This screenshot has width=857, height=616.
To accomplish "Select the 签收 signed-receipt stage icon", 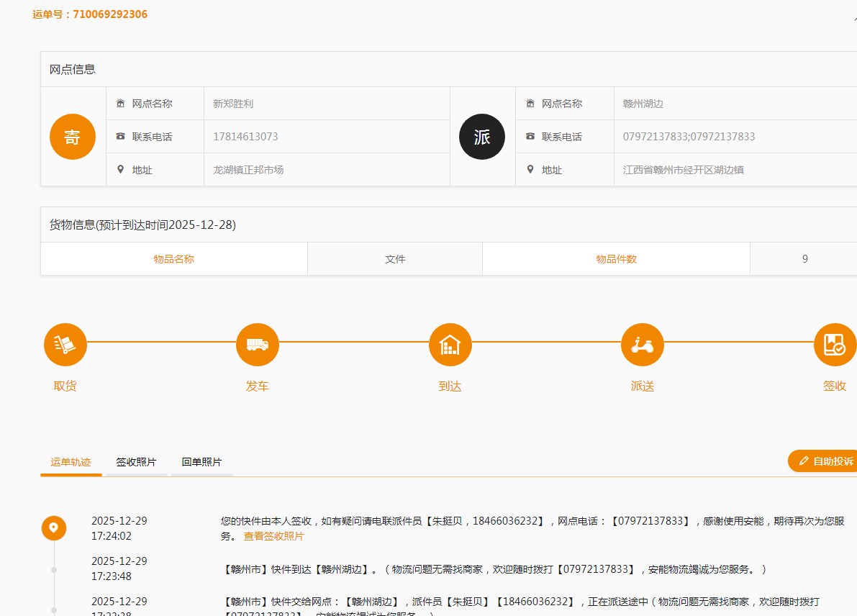I will (x=835, y=345).
